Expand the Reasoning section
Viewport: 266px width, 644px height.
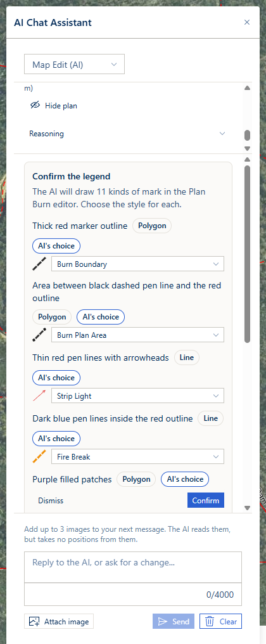(127, 134)
